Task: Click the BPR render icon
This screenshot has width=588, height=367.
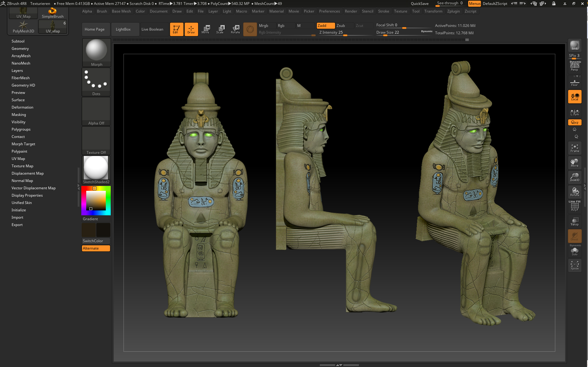Action: coord(575,46)
